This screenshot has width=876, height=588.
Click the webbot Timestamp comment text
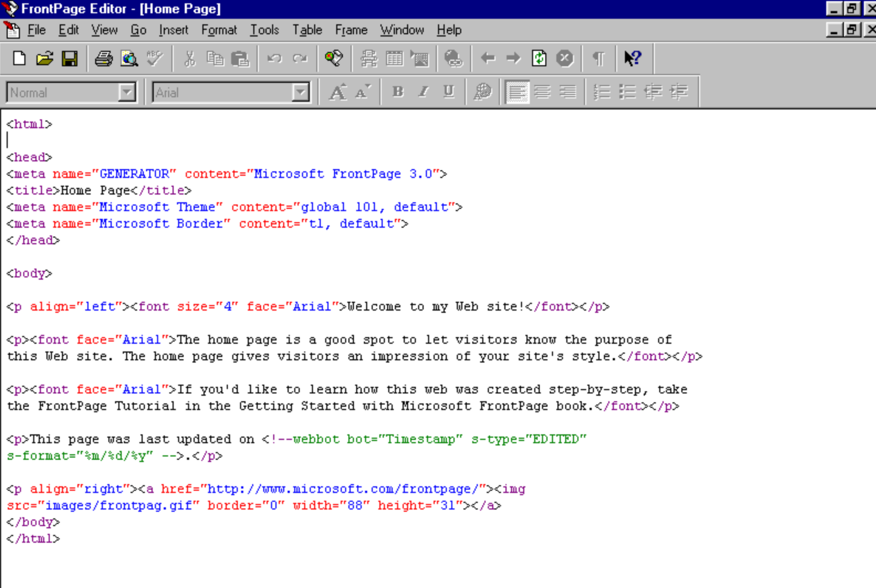click(x=424, y=439)
